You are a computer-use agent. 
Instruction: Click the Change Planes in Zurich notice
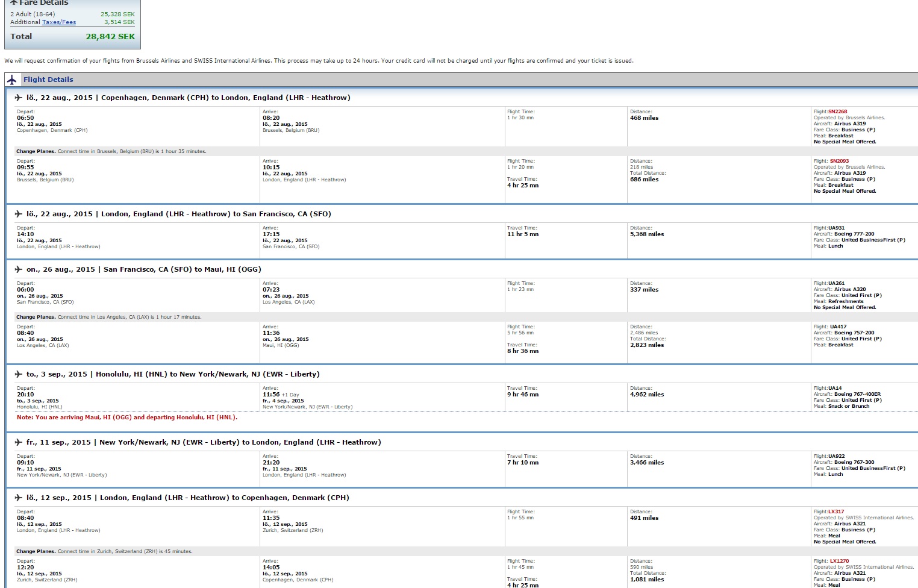[104, 551]
